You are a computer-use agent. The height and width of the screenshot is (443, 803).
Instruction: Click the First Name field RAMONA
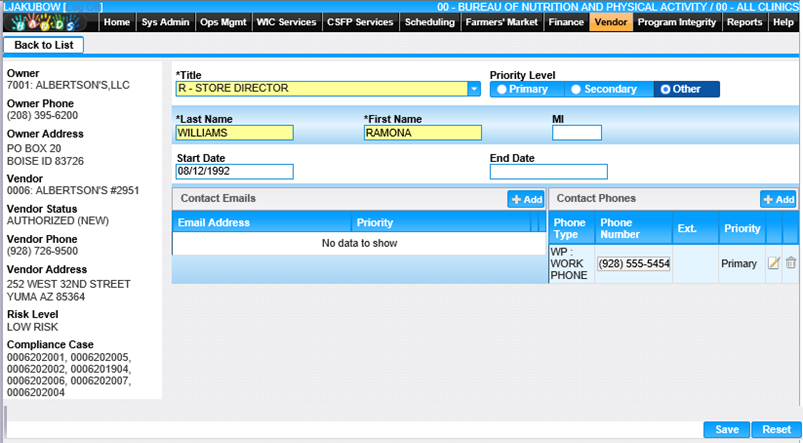point(422,133)
